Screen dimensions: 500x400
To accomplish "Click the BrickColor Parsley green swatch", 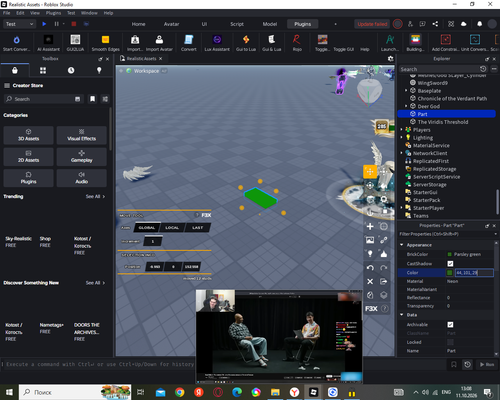I will tap(450, 255).
